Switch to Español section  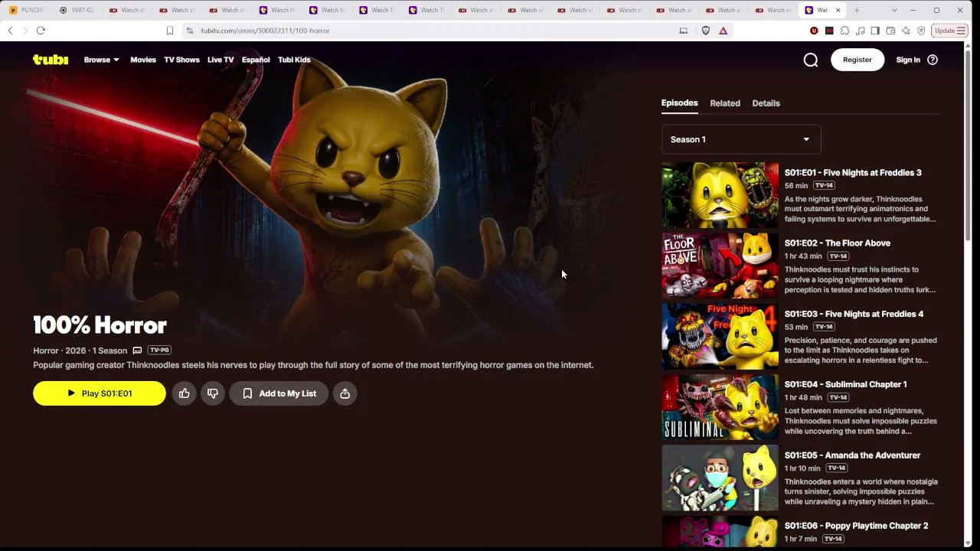[256, 60]
